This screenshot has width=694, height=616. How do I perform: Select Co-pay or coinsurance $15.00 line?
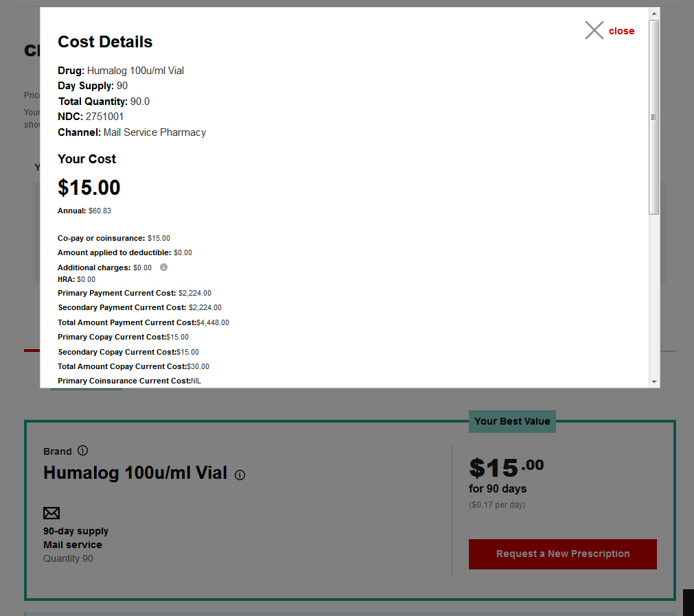(114, 238)
